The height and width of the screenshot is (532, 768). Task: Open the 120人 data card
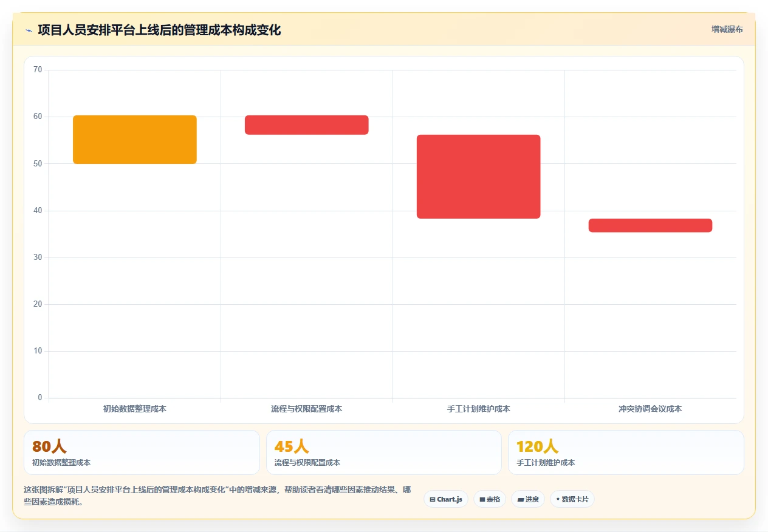(626, 452)
